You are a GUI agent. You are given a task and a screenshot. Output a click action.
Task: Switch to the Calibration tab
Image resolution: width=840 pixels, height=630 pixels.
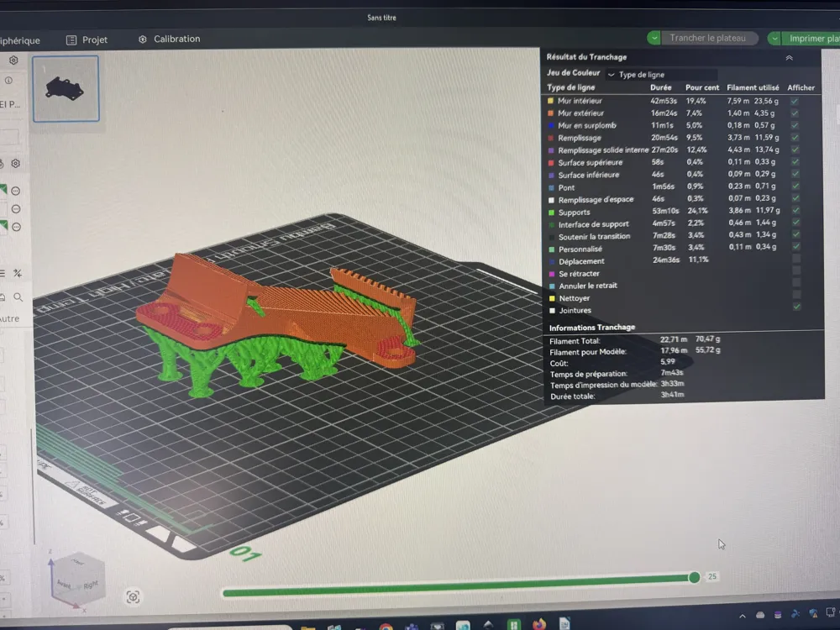[170, 39]
